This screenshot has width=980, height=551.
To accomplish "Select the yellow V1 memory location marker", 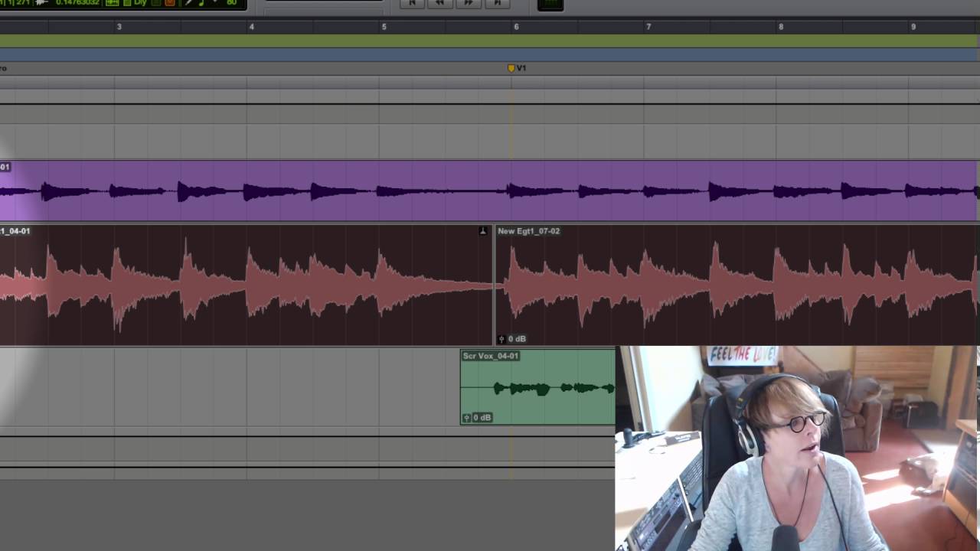I will coord(511,68).
